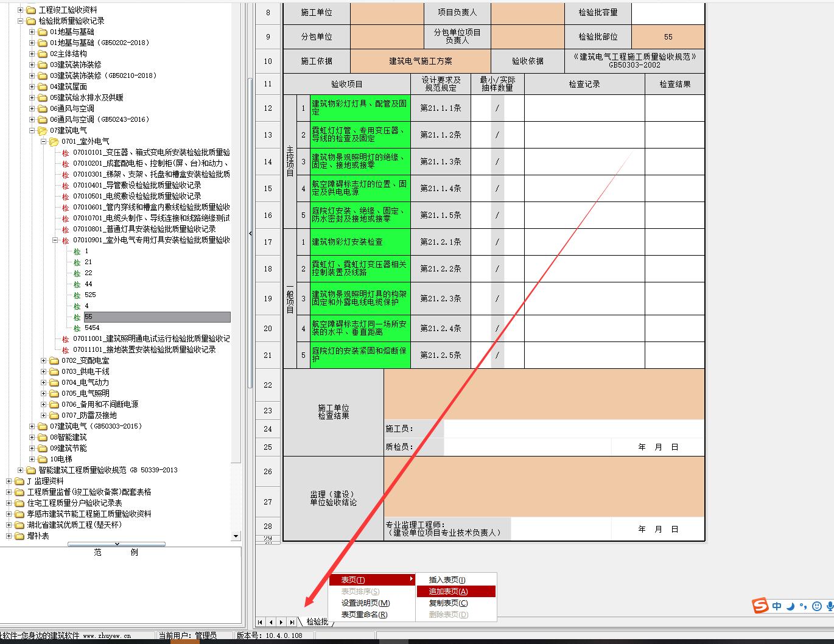Select 表页重命名(R) in context menu

[x=364, y=615]
